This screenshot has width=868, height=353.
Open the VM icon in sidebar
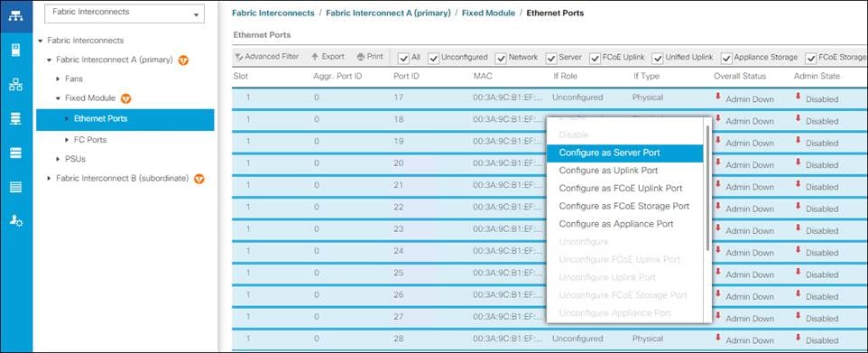tap(16, 153)
